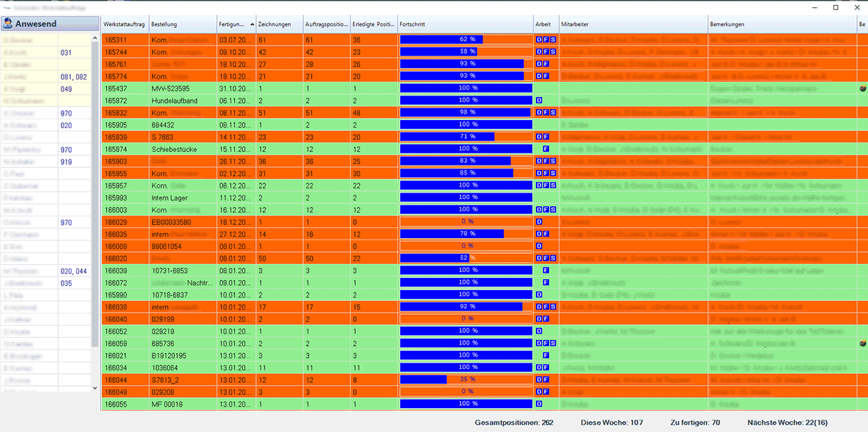
Task: Click the Fortschritt column header
Action: tap(464, 24)
